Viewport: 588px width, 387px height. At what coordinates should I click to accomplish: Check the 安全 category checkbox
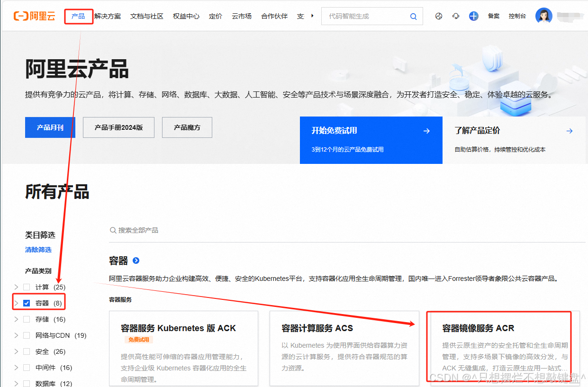click(27, 351)
